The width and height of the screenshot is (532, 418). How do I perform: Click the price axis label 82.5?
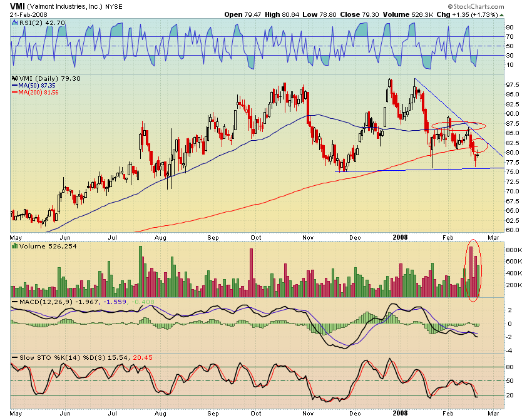(x=513, y=143)
